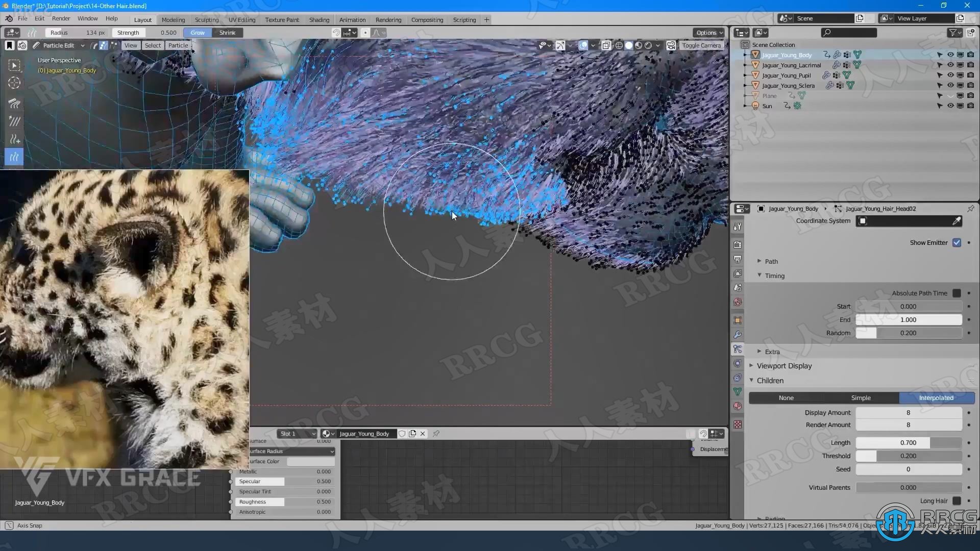The height and width of the screenshot is (551, 980).
Task: Click the Shading workspace tab
Action: [318, 19]
